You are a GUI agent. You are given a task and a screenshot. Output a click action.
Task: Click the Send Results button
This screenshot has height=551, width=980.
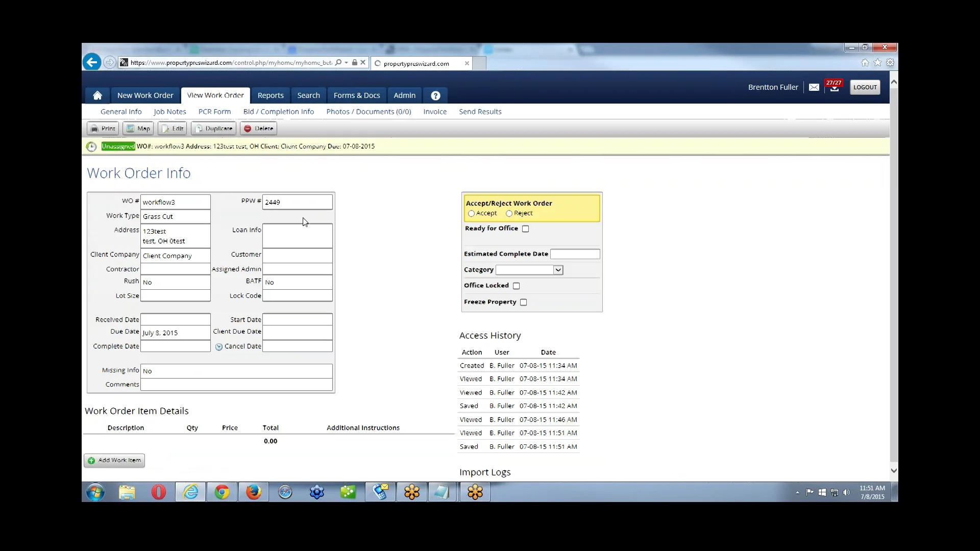480,111
